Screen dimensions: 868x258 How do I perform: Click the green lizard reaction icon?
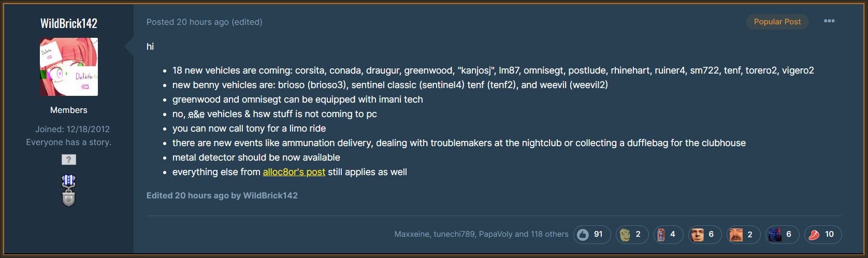625,235
